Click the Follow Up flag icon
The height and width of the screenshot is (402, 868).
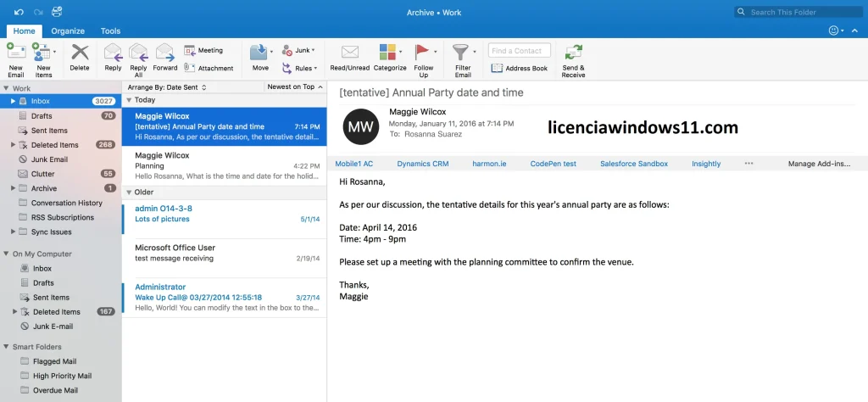(x=422, y=53)
